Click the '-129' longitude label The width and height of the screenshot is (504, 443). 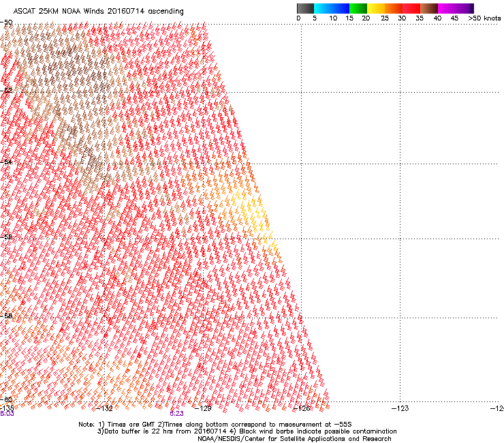coord(203,408)
